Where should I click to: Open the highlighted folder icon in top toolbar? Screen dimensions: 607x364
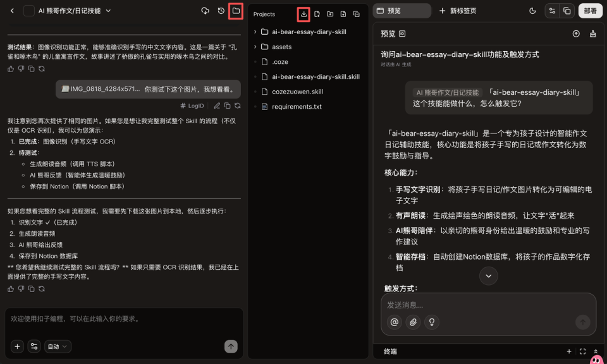click(236, 11)
